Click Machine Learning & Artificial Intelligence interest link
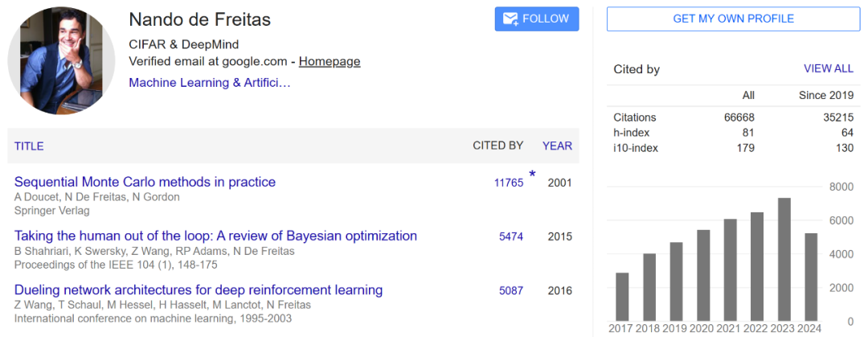The image size is (868, 337). tap(210, 82)
